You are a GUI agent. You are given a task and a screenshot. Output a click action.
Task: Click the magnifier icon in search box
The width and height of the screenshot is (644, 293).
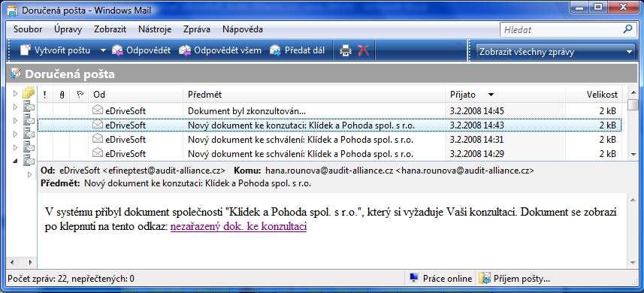point(627,29)
